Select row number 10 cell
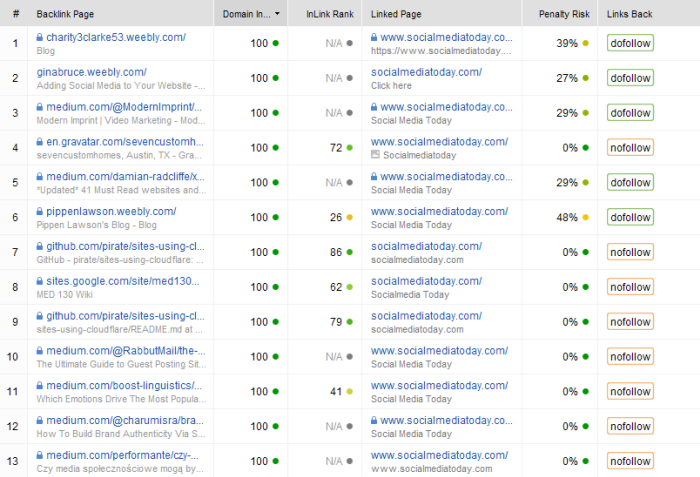 click(x=12, y=357)
